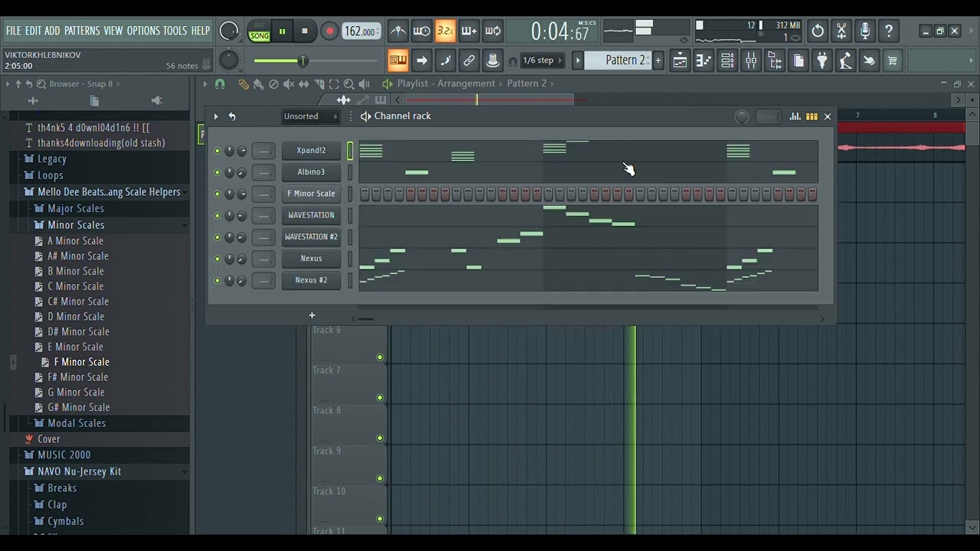Viewport: 980px width, 551px height.
Task: Toggle channel rack graph editor icon
Action: pyautogui.click(x=795, y=116)
